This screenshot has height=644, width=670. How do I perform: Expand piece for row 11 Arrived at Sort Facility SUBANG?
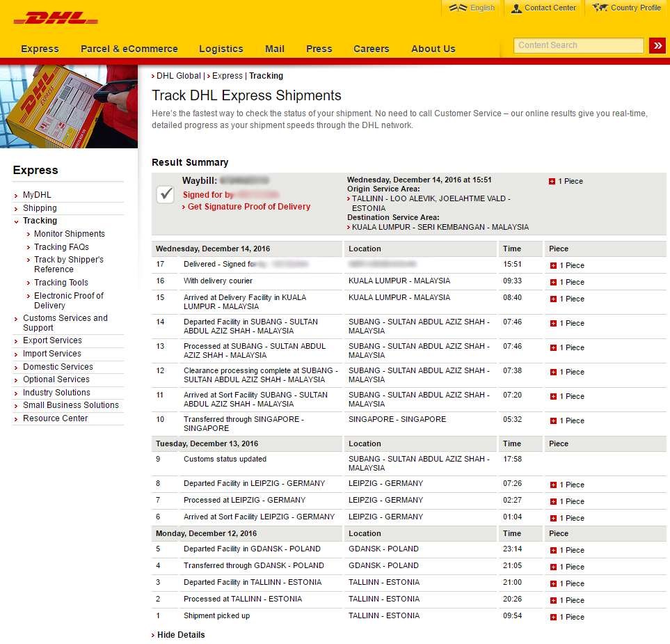(553, 396)
